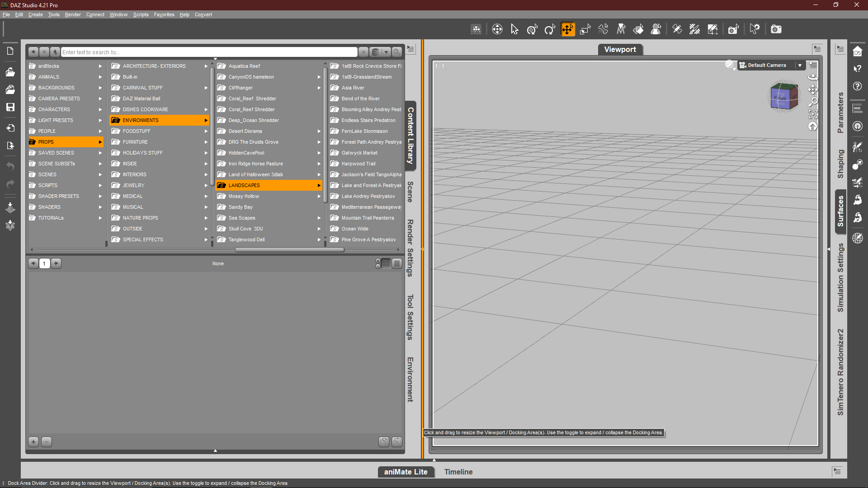
Task: Switch content view to list mode
Action: (x=396, y=263)
